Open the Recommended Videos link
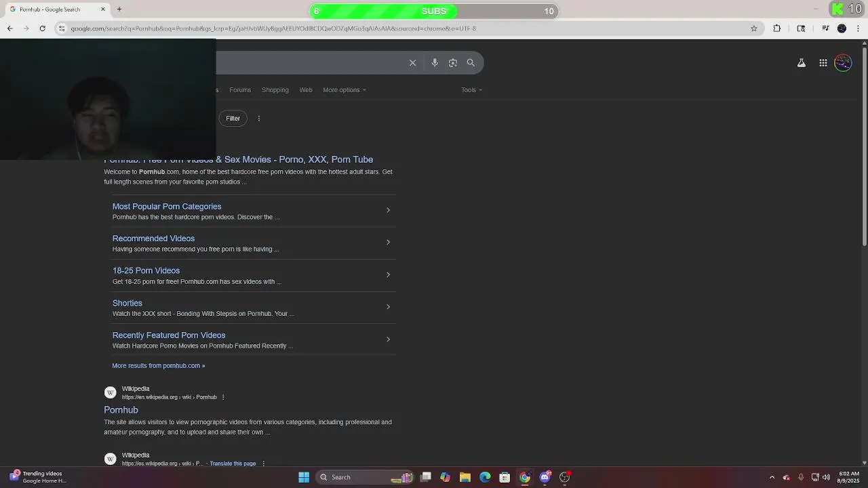The height and width of the screenshot is (488, 868). pos(153,239)
